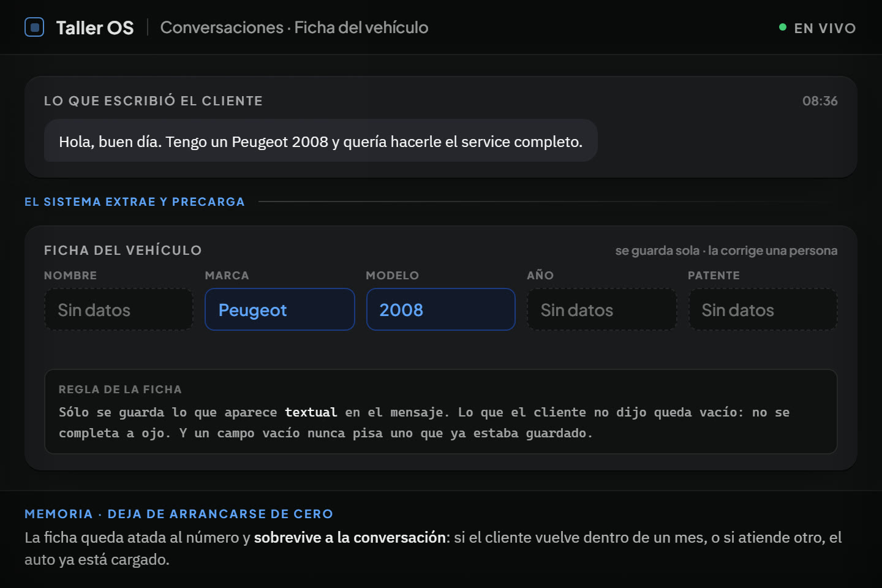Screen dimensions: 882x588
Task: Click the 08:36 timestamp
Action: coord(820,101)
